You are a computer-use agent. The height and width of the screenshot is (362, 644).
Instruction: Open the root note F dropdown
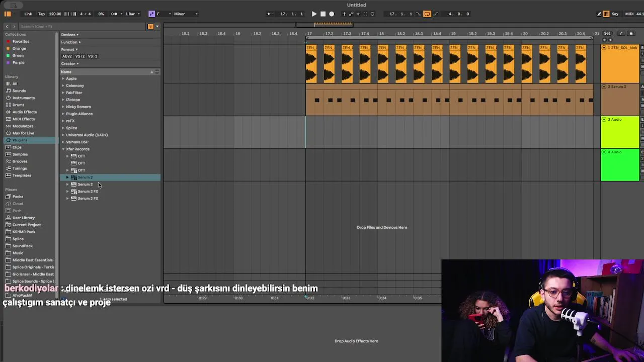164,14
